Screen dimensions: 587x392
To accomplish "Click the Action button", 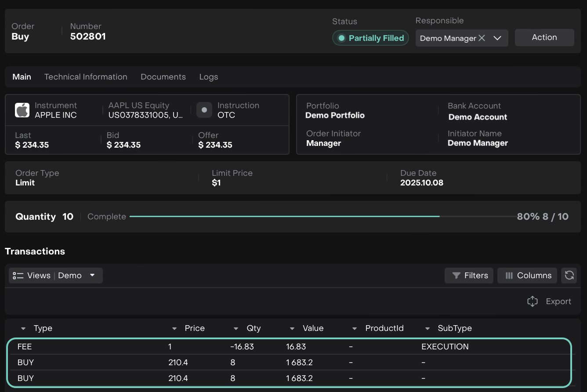I will (544, 38).
